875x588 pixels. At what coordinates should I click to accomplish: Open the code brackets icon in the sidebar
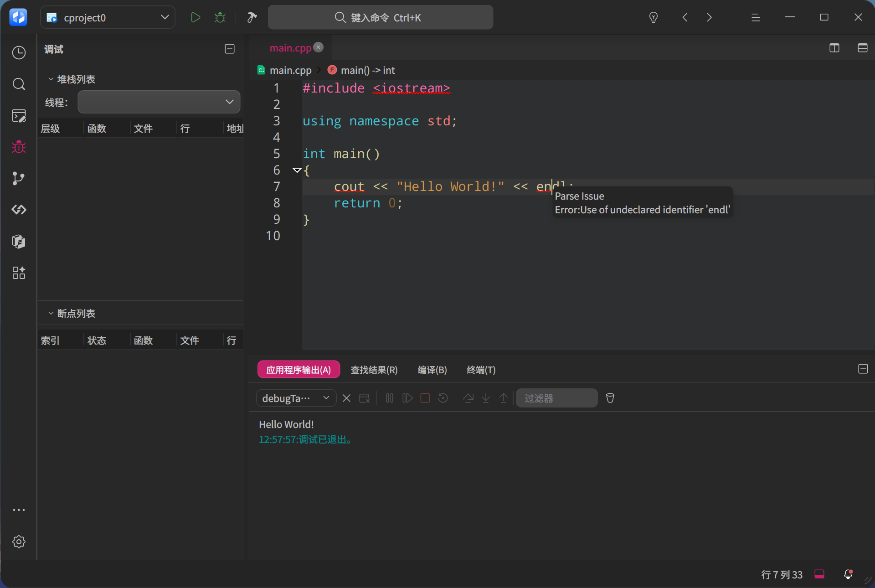[19, 210]
